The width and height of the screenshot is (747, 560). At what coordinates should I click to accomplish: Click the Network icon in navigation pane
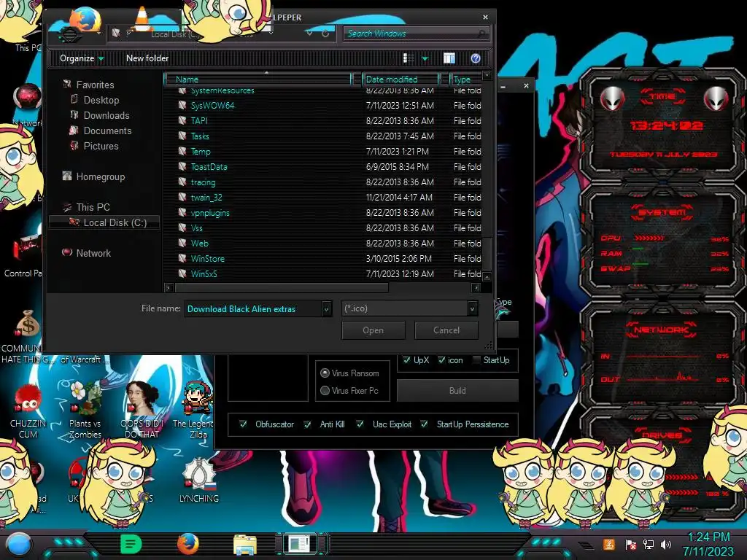tap(67, 252)
